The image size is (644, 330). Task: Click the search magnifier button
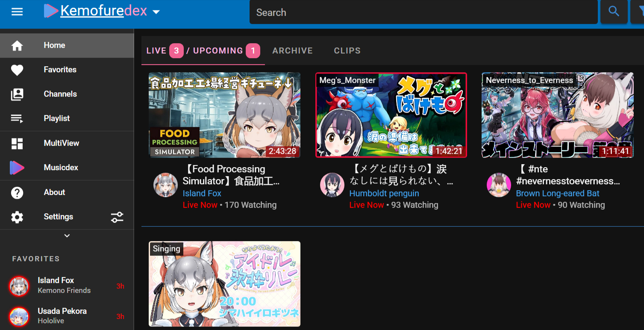614,12
